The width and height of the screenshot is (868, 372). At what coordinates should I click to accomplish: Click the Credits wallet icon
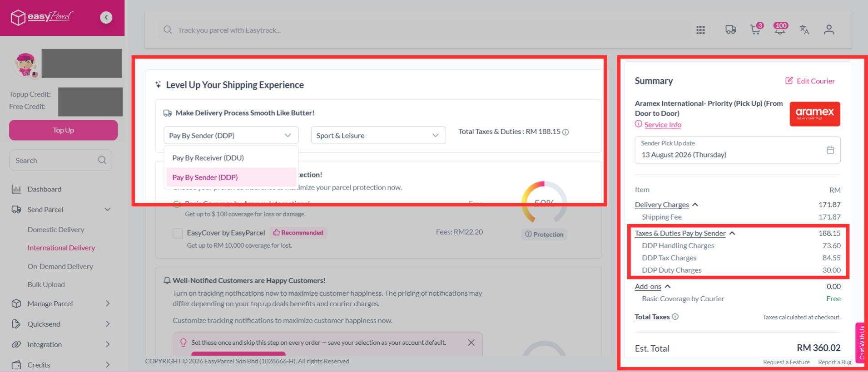(16, 365)
